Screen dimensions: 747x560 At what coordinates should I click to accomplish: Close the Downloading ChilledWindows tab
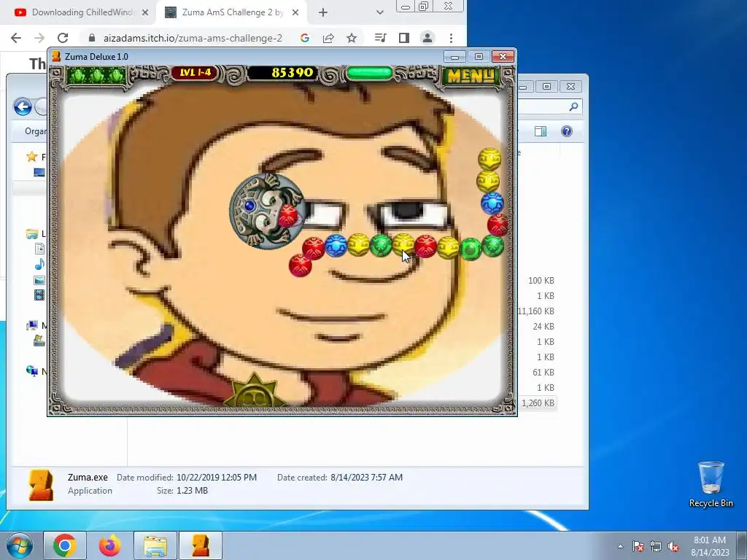click(145, 12)
